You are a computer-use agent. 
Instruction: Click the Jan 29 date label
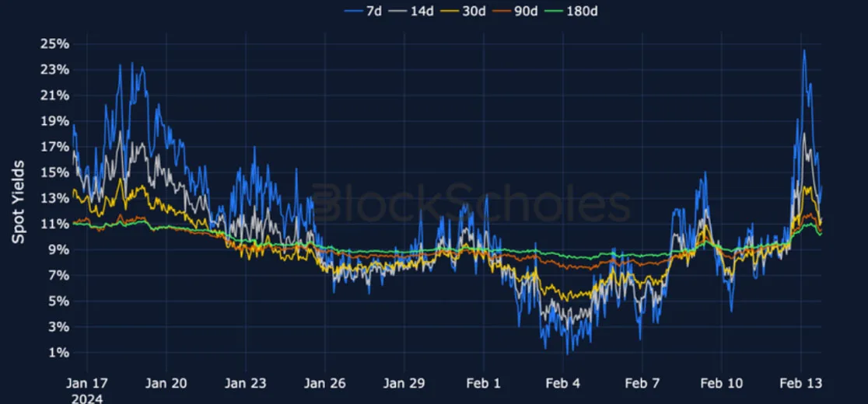404,384
